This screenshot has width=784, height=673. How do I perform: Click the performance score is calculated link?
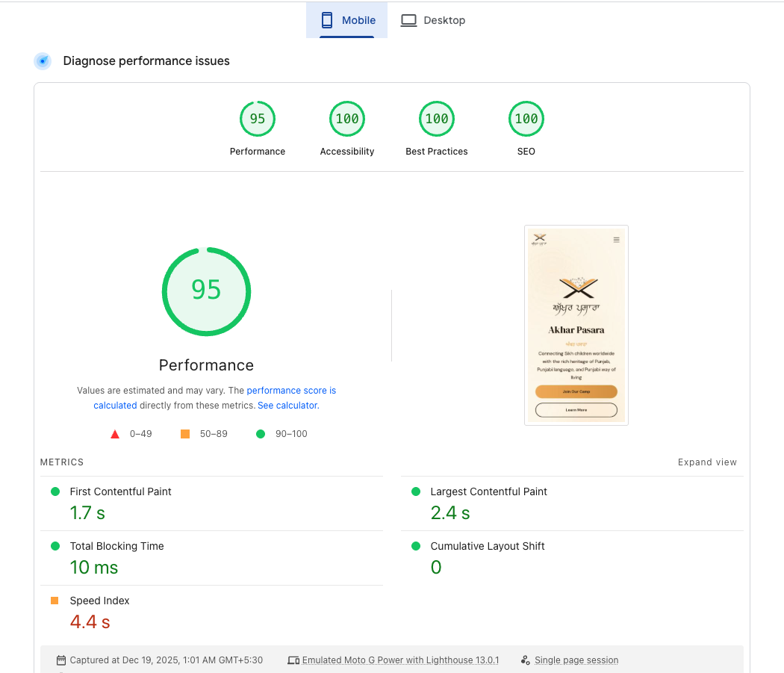291,390
